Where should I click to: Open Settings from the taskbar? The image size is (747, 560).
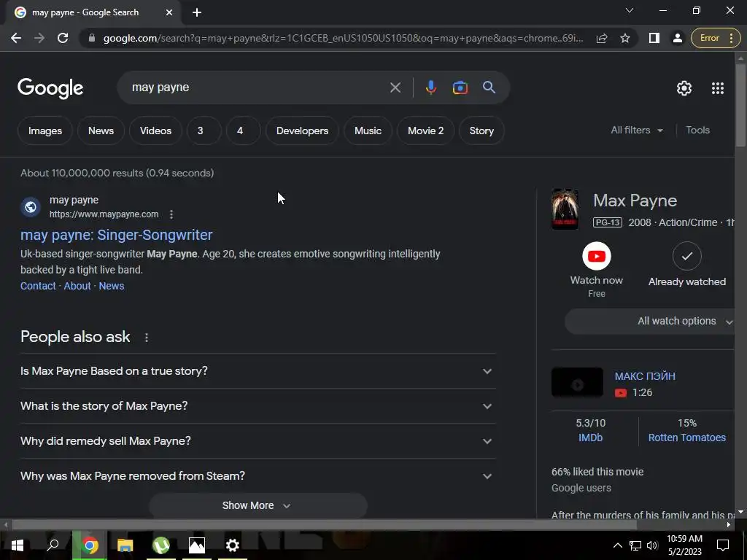(233, 545)
